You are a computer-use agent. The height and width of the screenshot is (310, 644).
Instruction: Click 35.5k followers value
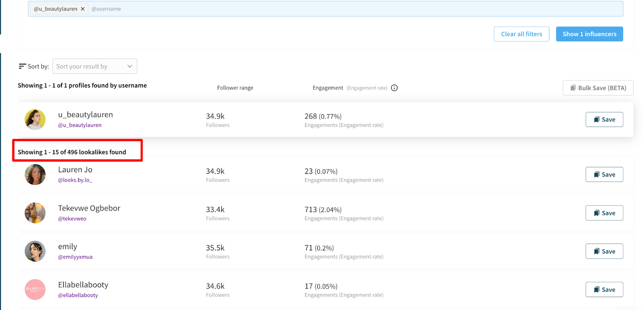(215, 248)
